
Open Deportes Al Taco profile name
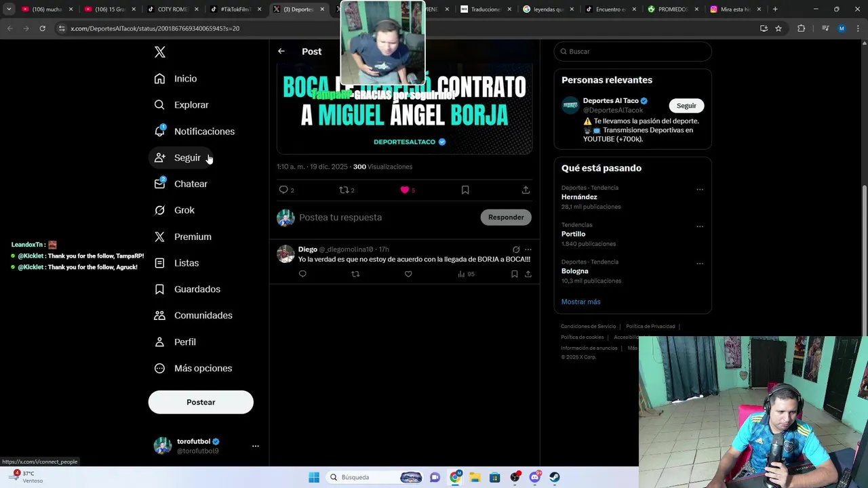pos(611,101)
